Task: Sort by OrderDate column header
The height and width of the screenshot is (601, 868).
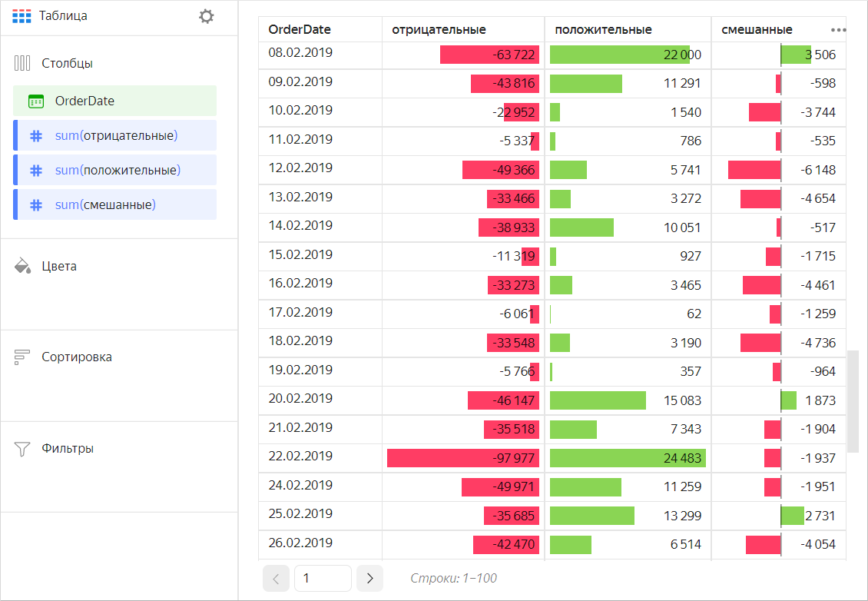Action: 300,30
